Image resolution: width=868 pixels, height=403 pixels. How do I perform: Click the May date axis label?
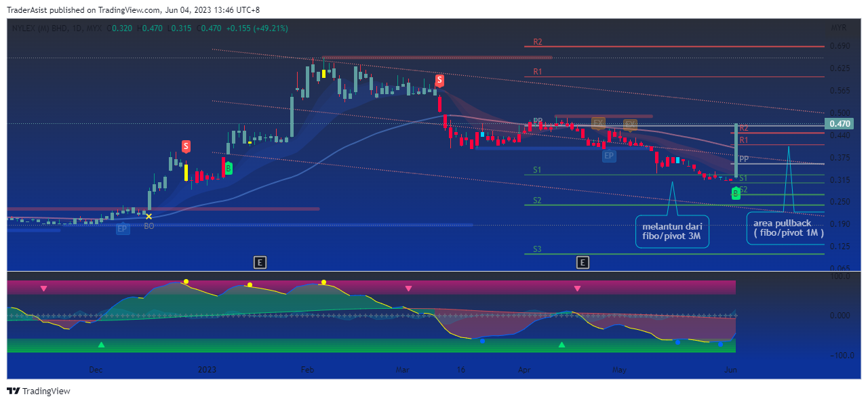[x=618, y=370]
